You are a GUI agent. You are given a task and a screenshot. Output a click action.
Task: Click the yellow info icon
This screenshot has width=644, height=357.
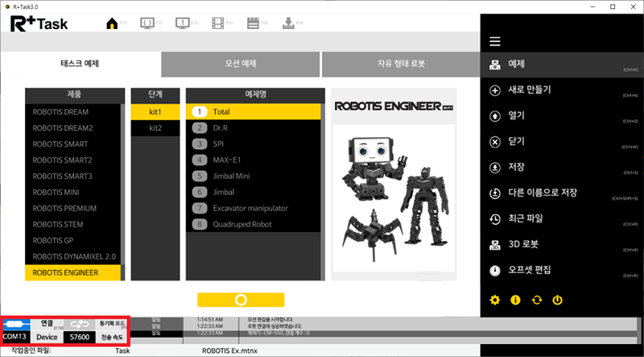pyautogui.click(x=516, y=301)
